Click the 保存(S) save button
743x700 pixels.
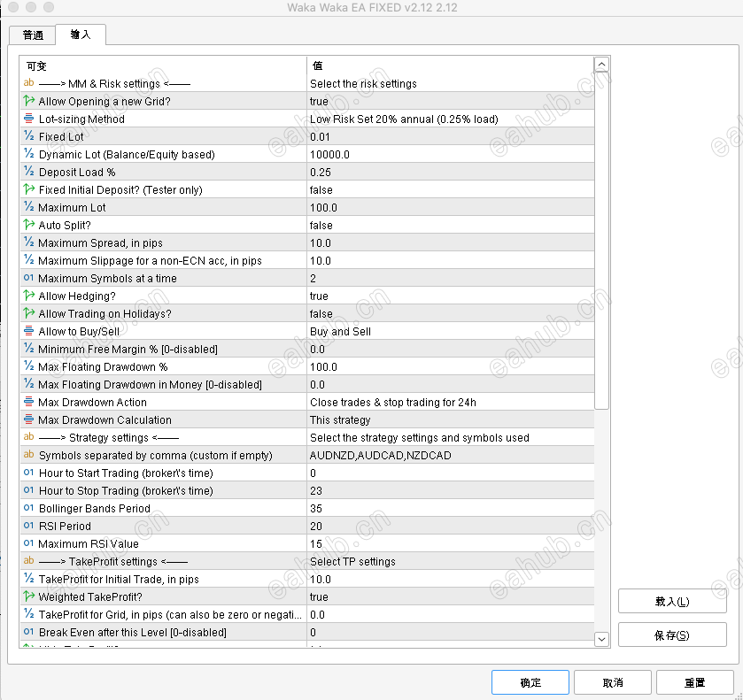coord(672,635)
